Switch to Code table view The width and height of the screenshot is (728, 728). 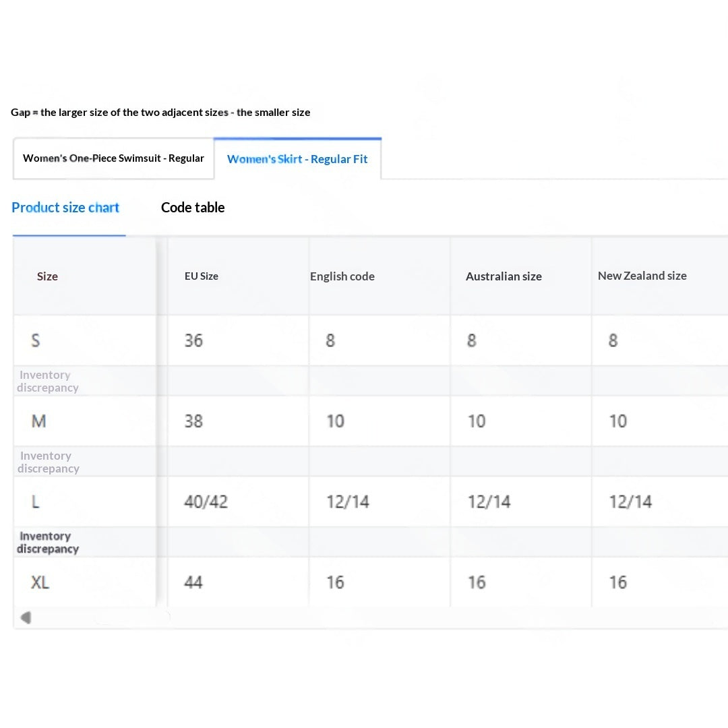tap(193, 208)
